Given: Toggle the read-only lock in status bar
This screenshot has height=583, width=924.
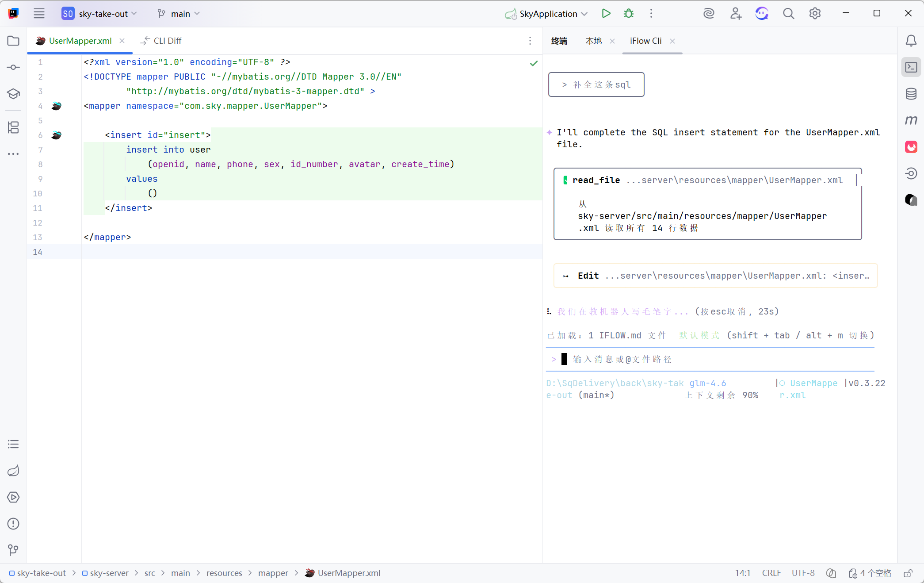Looking at the screenshot, I should pos(908,573).
